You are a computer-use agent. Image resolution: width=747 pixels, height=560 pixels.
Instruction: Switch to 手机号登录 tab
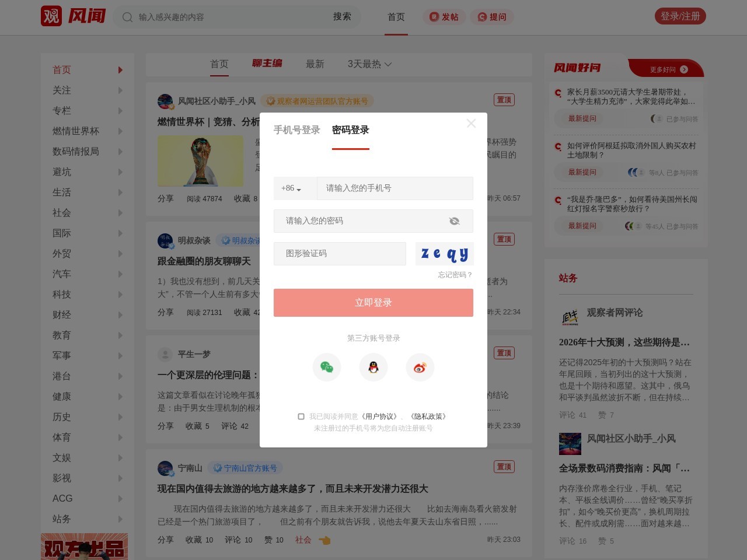click(x=297, y=130)
